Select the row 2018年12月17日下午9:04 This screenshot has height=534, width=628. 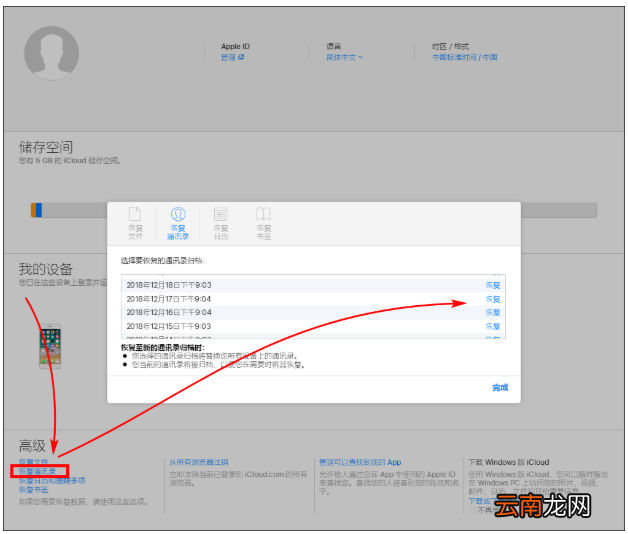313,299
